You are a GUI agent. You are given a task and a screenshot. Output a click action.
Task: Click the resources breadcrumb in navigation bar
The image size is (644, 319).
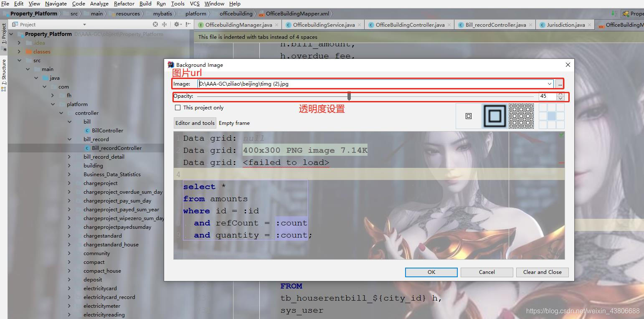[128, 14]
